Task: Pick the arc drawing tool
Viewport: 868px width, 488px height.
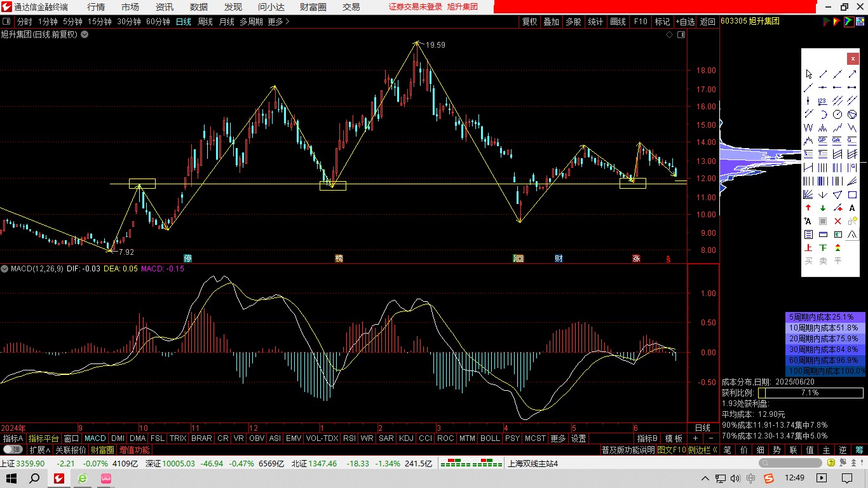Action: 823,114
